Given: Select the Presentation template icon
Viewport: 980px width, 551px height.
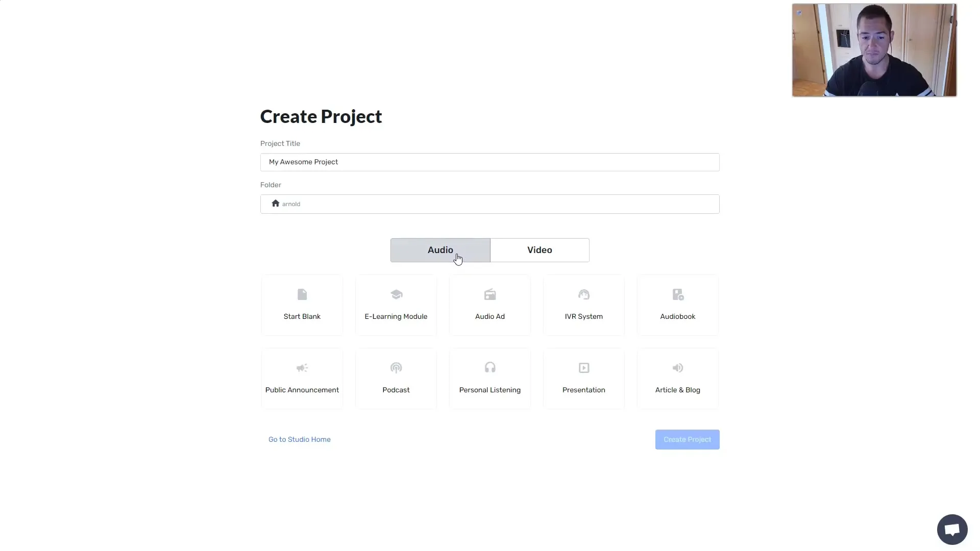Looking at the screenshot, I should coord(583,367).
